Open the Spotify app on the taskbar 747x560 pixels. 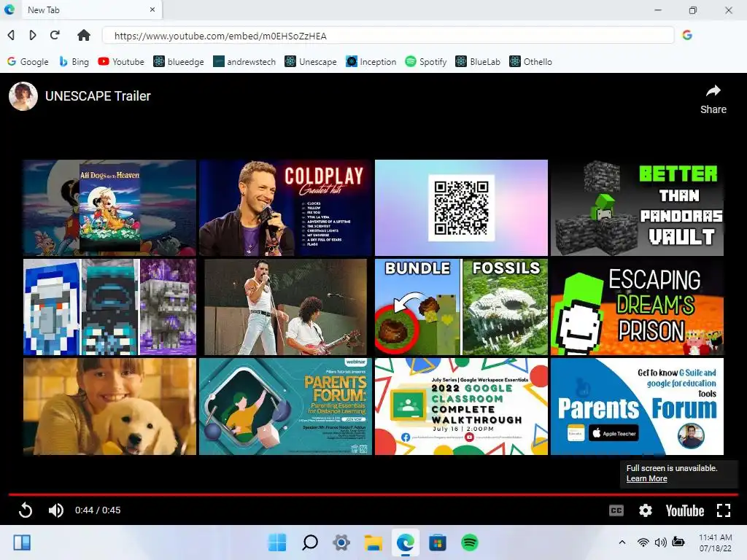[x=470, y=542]
